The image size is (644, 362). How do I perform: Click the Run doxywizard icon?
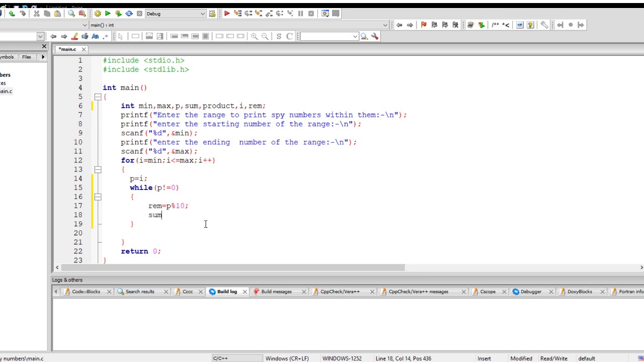[470, 25]
